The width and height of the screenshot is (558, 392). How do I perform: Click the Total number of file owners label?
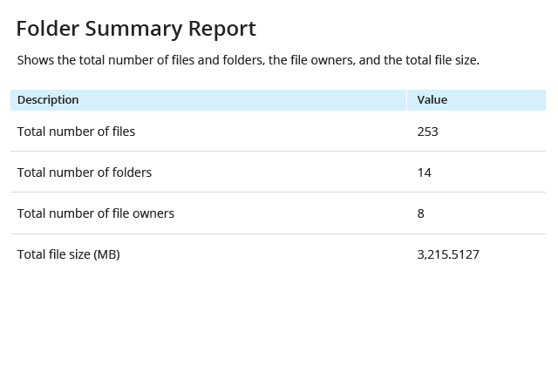[x=96, y=213]
